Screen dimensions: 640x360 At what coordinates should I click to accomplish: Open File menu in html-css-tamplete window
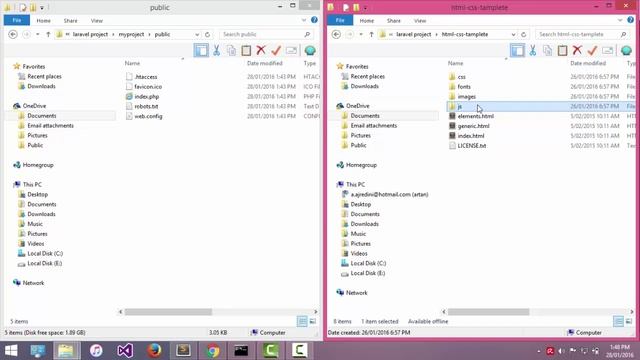click(x=340, y=20)
